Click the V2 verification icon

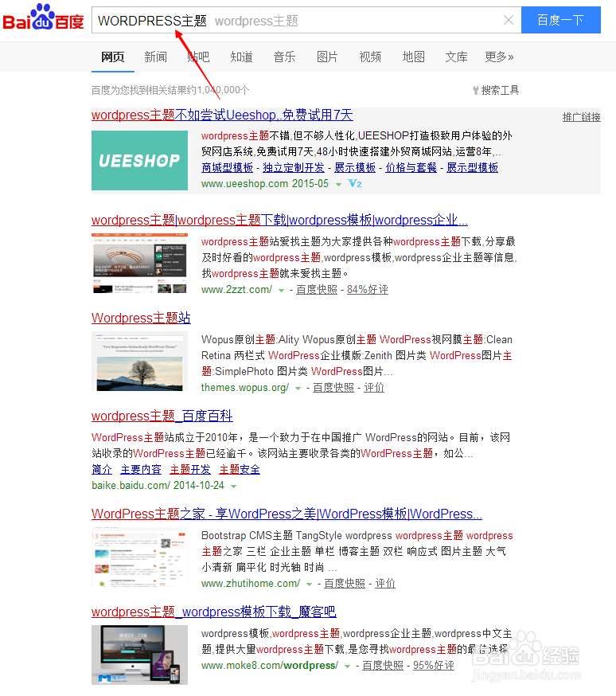tap(355, 183)
